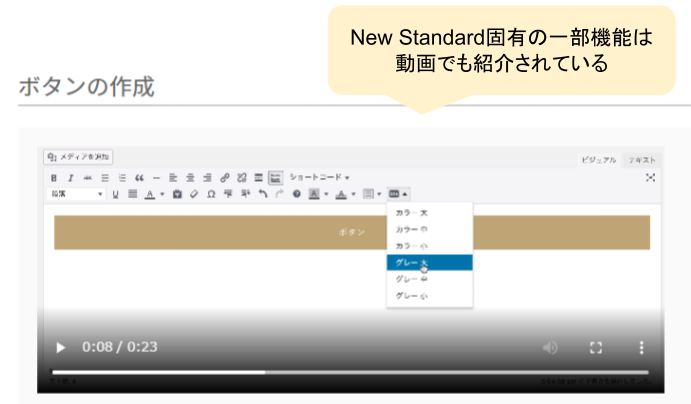
Task: Click the help question mark icon
Action: [x=296, y=194]
